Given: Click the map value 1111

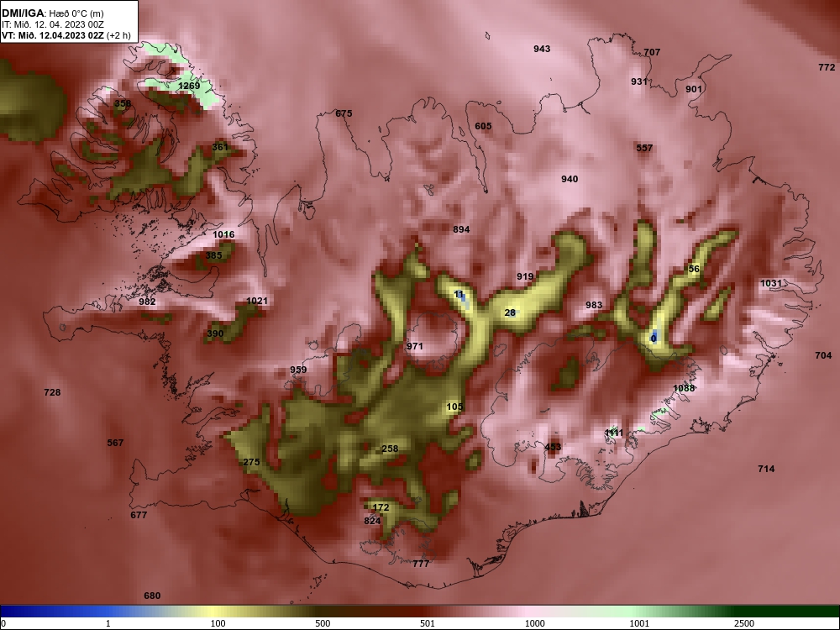Looking at the screenshot, I should point(614,433).
